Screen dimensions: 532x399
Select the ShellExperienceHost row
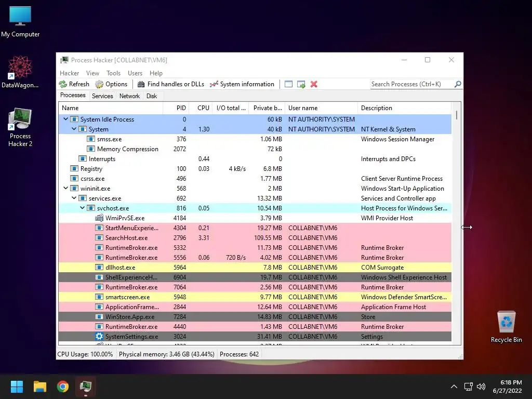click(x=255, y=277)
